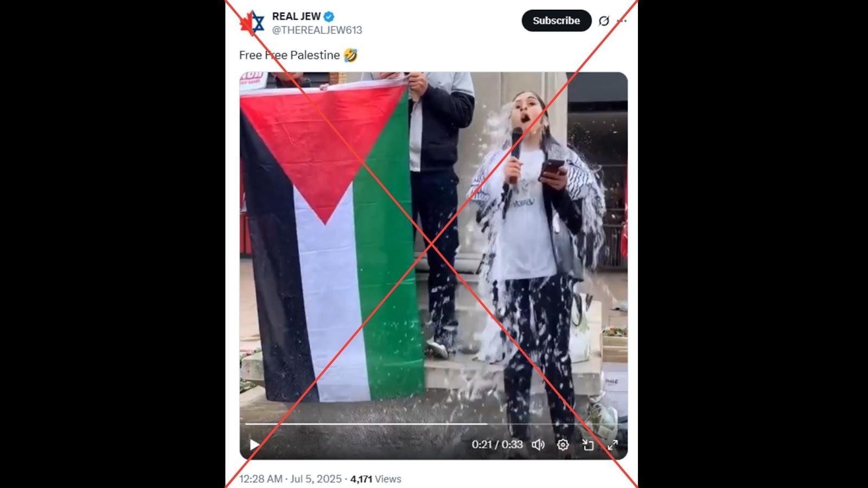Screen dimensions: 868x488
Task: Mute the video using the speaker icon
Action: [x=538, y=445]
